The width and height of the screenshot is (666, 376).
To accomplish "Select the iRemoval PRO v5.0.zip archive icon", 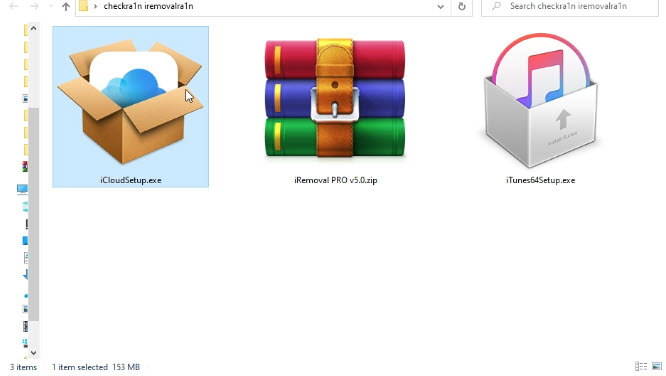I will pos(335,98).
